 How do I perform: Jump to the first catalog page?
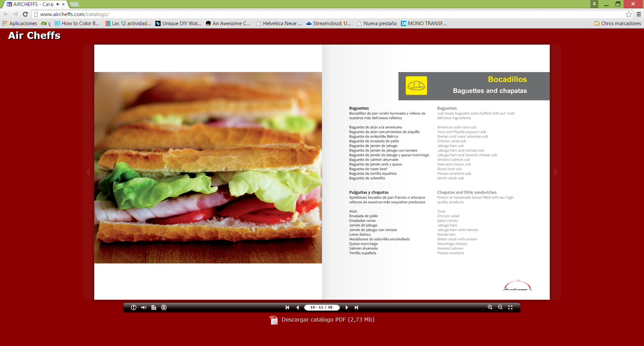click(x=287, y=307)
